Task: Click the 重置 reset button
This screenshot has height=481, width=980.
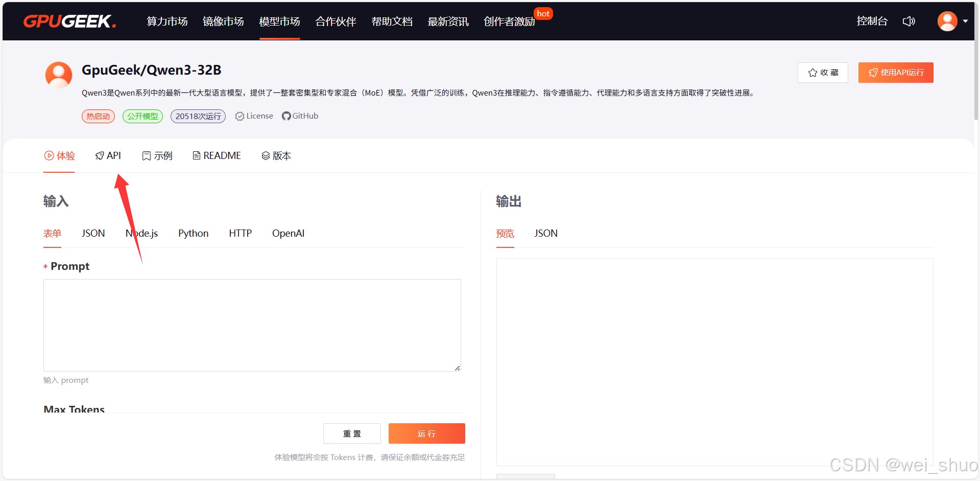Action: (352, 433)
